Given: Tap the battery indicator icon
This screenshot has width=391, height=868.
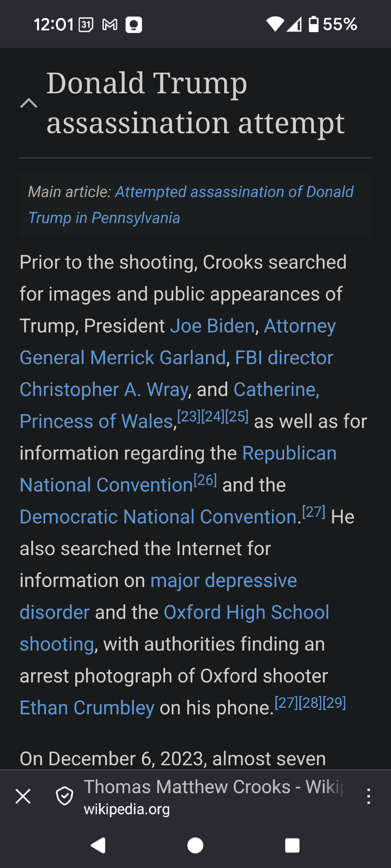Looking at the screenshot, I should pos(314,24).
